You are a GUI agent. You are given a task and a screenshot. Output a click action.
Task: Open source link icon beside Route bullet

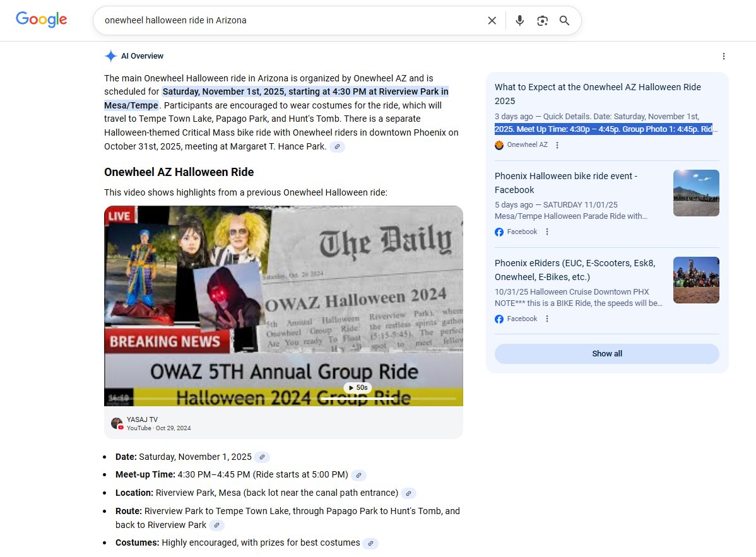(x=216, y=525)
